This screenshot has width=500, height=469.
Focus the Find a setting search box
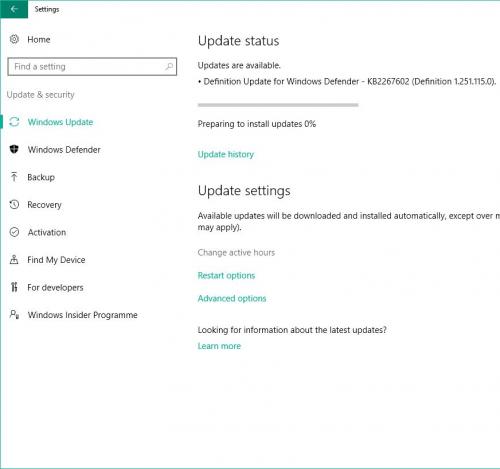click(x=92, y=67)
